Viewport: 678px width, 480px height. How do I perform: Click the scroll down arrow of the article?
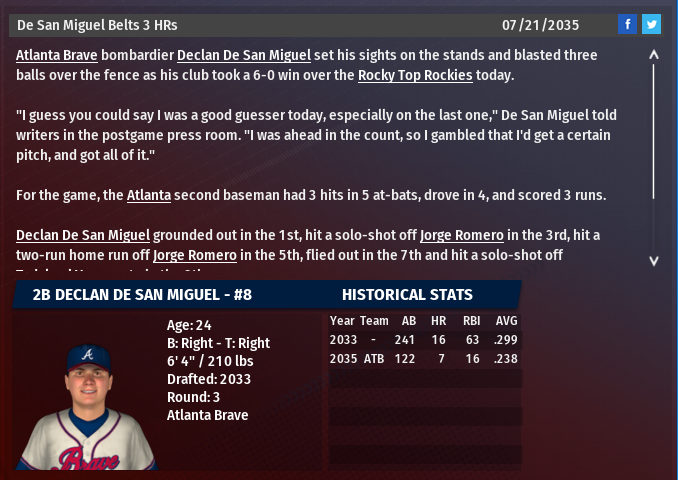point(654,260)
